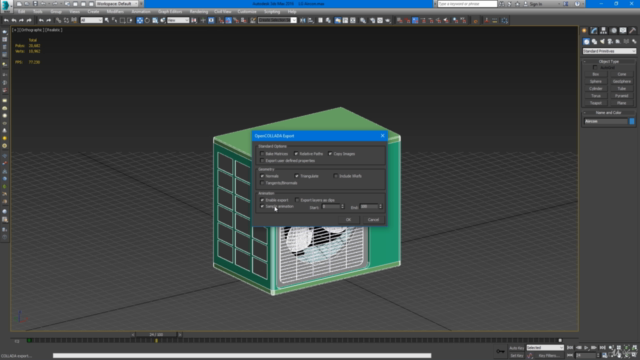Screen dimensions: 640x360
Task: Enable Include XRefs checkbox
Action: pos(336,176)
